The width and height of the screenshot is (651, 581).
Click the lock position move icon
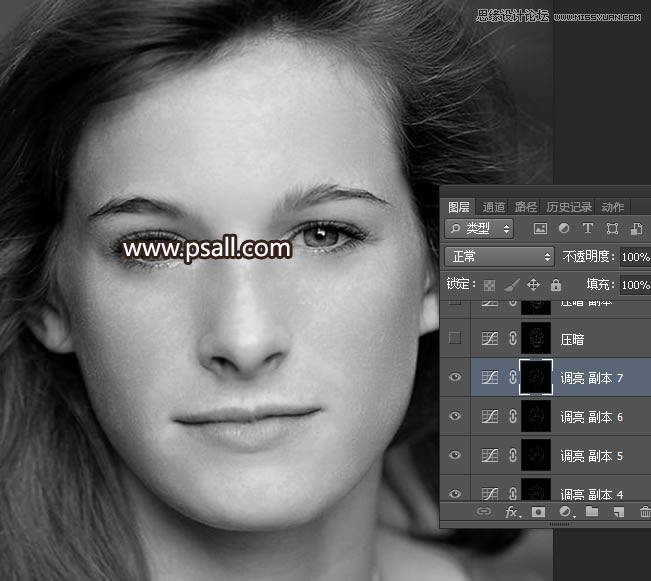(533, 285)
